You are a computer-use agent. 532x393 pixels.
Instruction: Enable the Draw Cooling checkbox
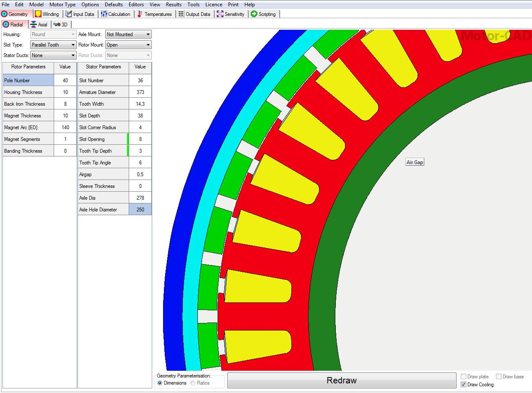(x=464, y=385)
